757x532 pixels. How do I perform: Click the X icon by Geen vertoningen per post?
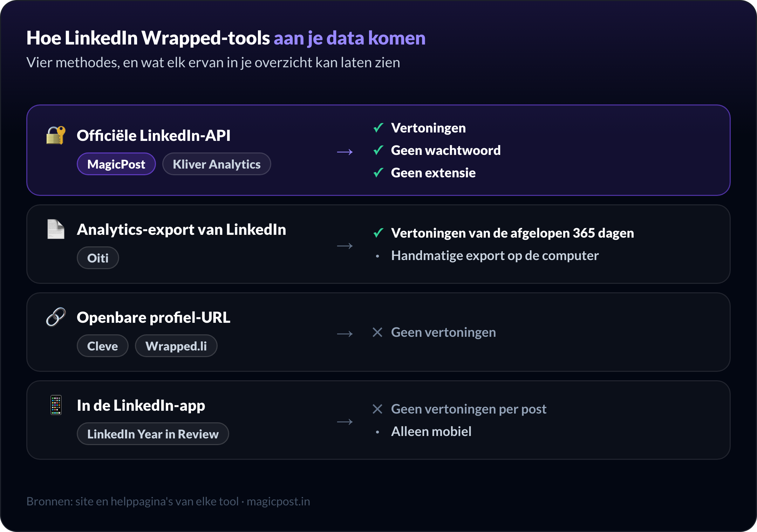click(377, 409)
